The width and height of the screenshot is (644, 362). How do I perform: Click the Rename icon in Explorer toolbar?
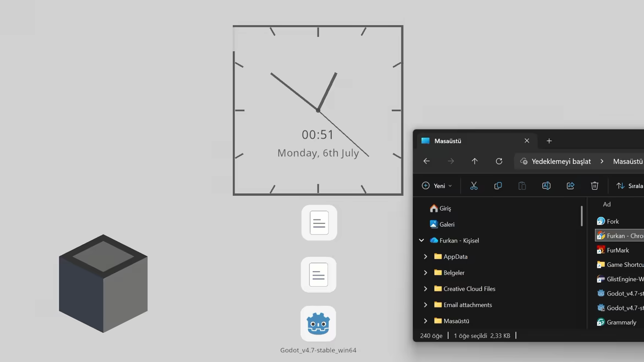point(546,186)
